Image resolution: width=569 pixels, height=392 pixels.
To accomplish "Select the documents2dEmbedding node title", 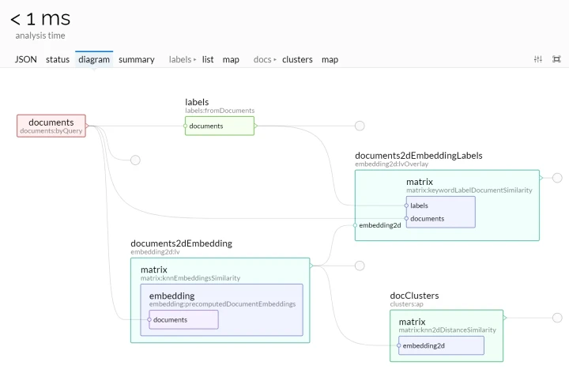I will pyautogui.click(x=182, y=243).
